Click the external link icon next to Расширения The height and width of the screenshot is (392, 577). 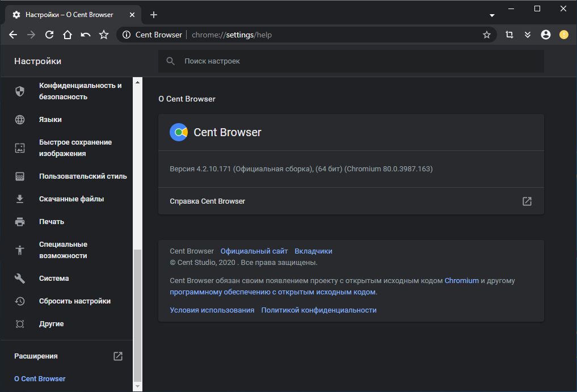coord(118,356)
